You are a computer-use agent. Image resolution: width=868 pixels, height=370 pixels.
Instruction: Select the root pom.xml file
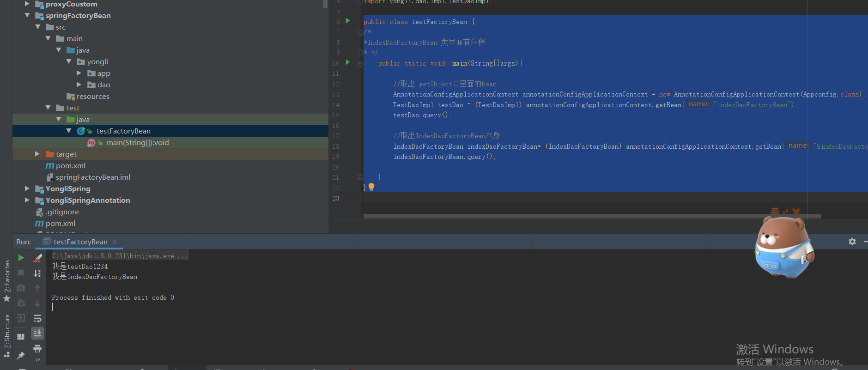61,224
